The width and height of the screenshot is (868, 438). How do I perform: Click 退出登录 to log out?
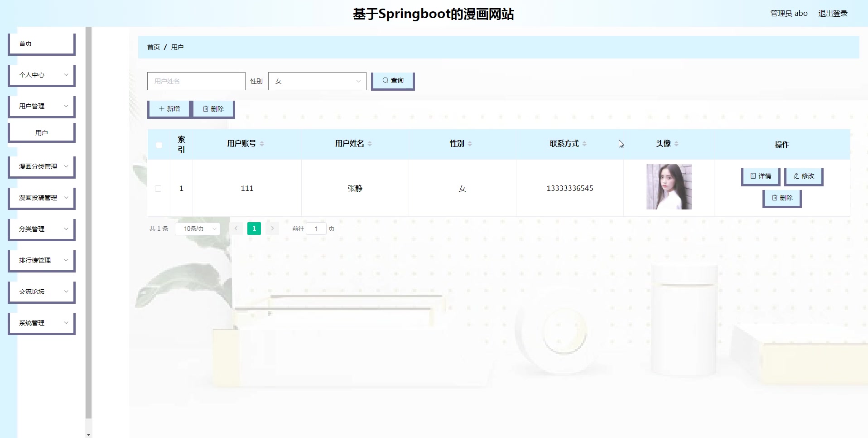click(833, 13)
